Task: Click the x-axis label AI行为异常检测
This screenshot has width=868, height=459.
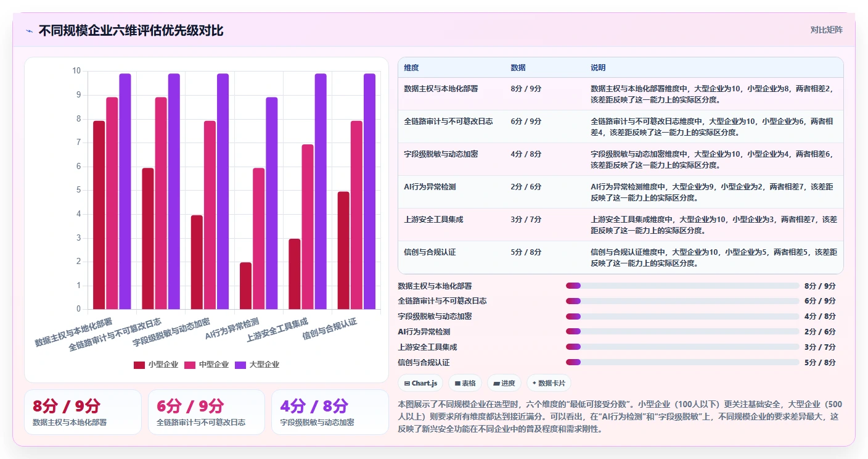Action: pos(232,330)
